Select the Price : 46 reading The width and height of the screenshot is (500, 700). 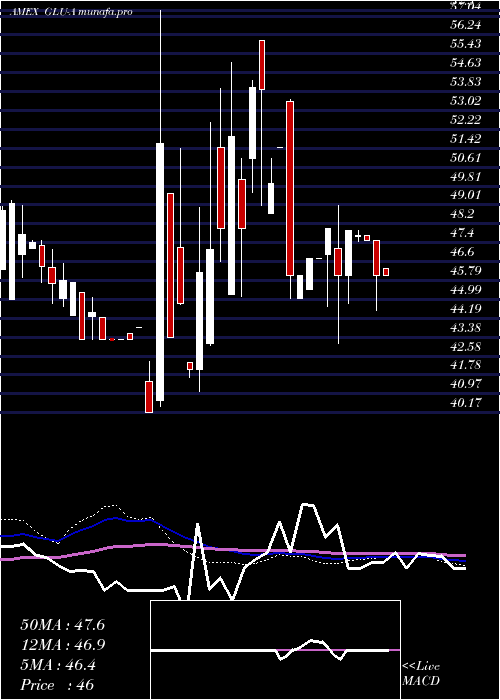57,685
